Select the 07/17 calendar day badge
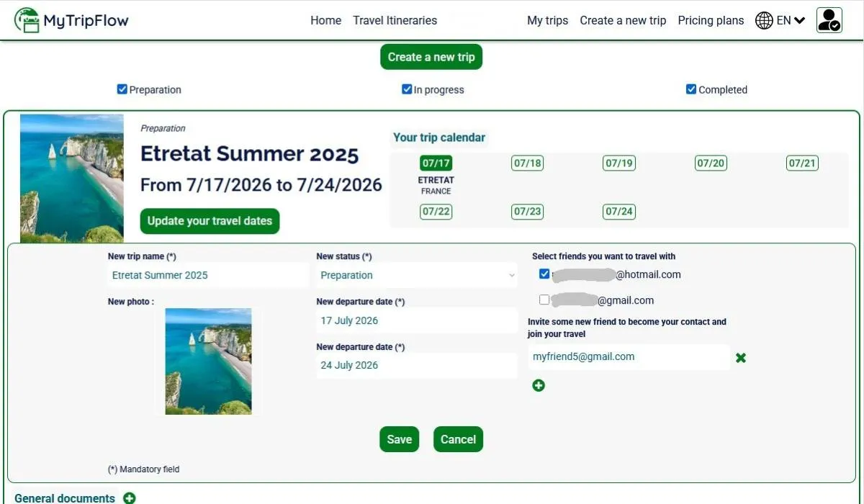Viewport: 864px width, 504px height. tap(436, 163)
